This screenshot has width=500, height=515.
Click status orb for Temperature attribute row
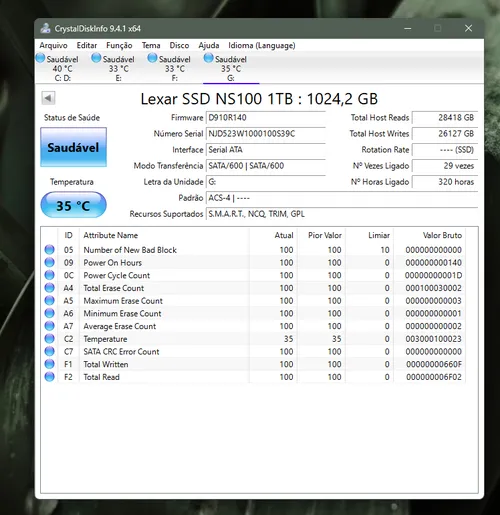pos(49,338)
